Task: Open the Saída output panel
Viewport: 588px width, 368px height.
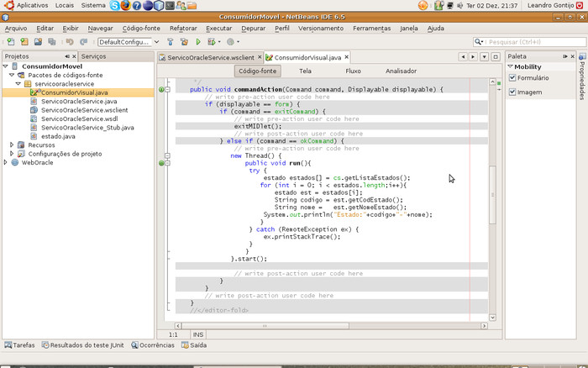Action: click(194, 345)
